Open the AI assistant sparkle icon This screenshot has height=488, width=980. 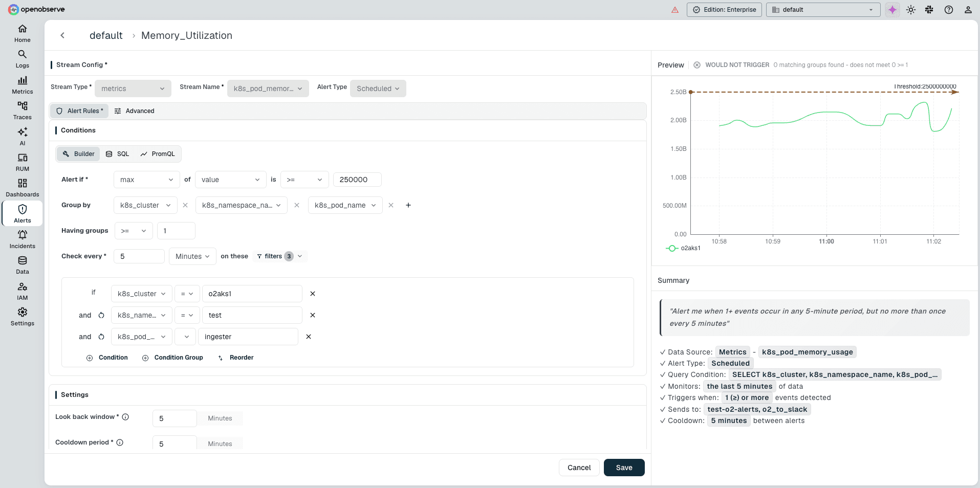tap(892, 10)
